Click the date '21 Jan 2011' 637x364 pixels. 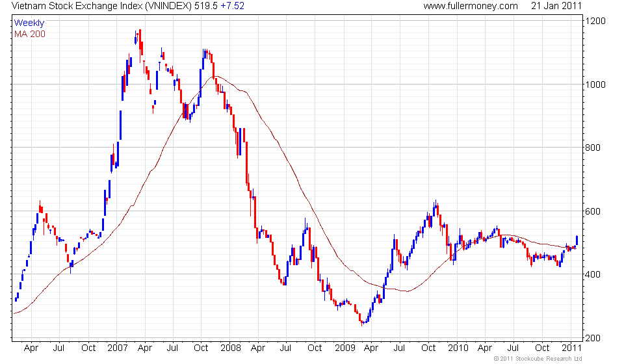(x=556, y=6)
